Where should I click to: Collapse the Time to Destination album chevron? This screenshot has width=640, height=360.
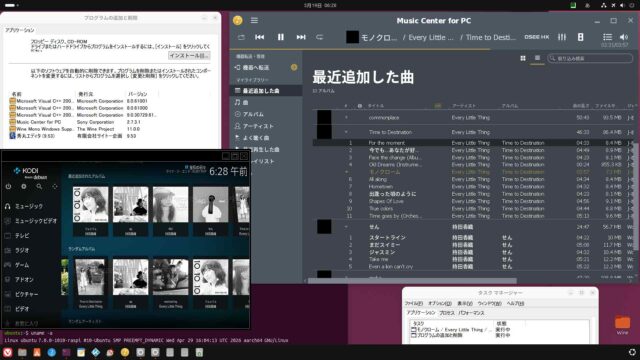[346, 132]
